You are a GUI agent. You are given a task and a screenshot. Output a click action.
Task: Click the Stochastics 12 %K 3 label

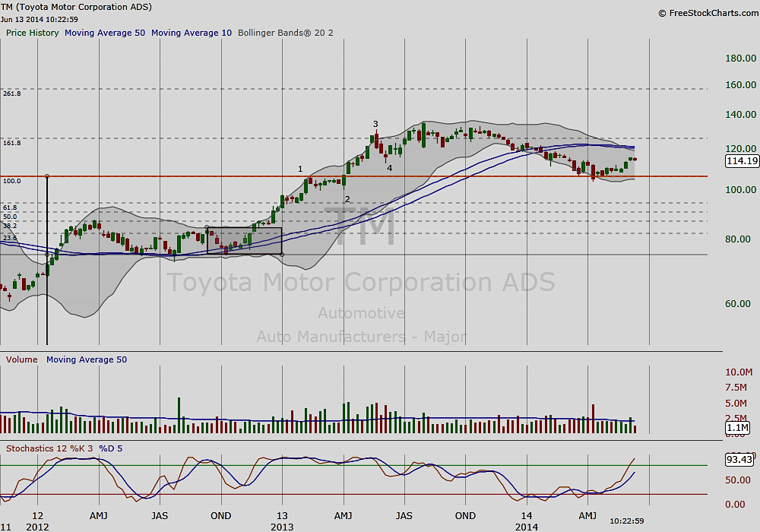(x=49, y=448)
